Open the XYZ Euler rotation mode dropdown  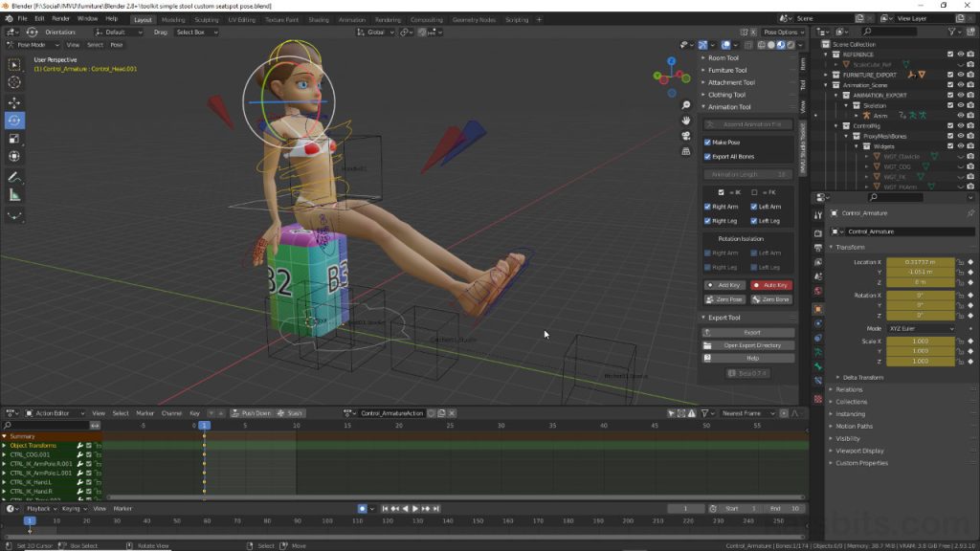tap(921, 329)
